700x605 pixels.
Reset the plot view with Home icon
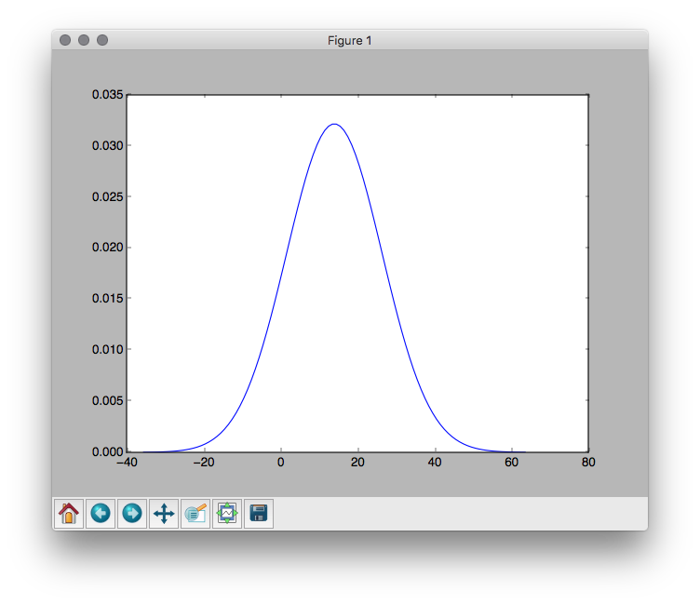[x=69, y=514]
